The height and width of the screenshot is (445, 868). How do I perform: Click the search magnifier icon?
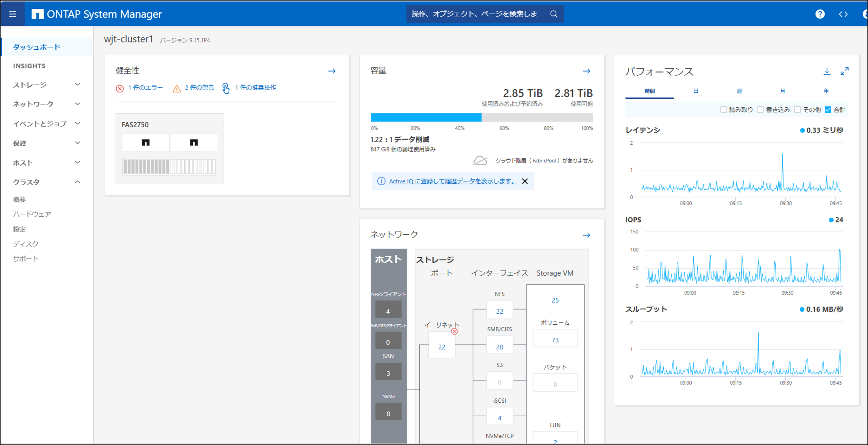point(554,14)
